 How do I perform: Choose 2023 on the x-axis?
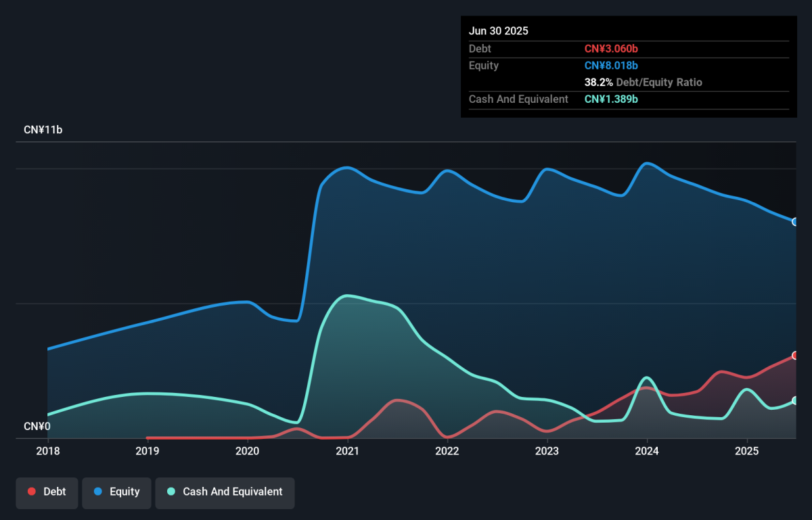point(547,451)
